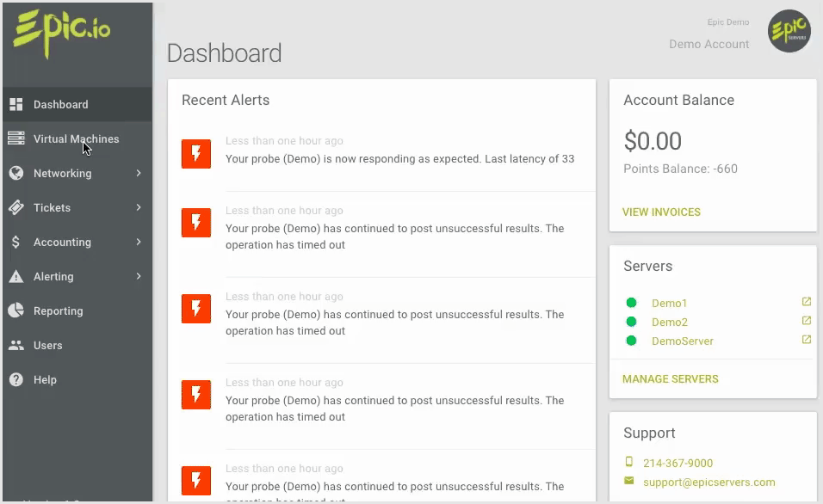Viewport: 823px width, 504px height.
Task: Click the Reporting pie chart icon
Action: coord(15,310)
